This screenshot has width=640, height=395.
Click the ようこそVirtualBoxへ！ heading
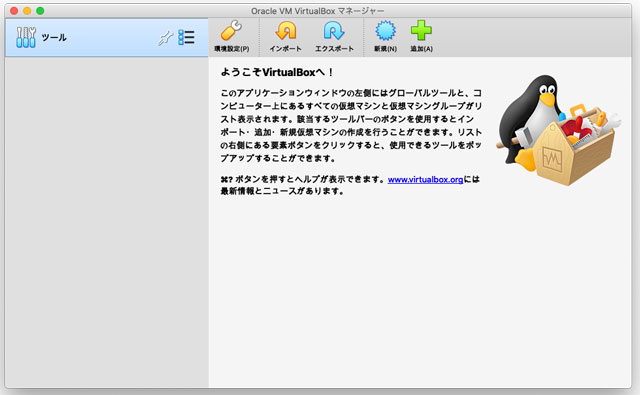tap(277, 73)
